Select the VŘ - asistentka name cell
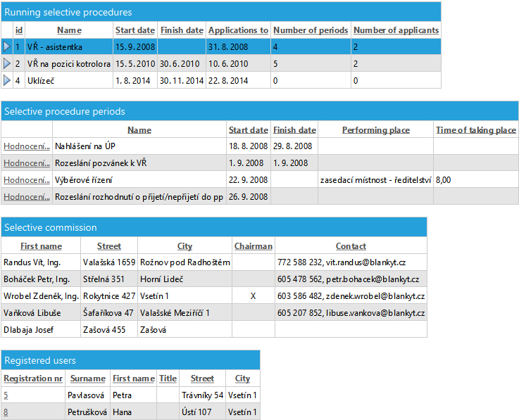519x420 pixels. tap(69, 46)
